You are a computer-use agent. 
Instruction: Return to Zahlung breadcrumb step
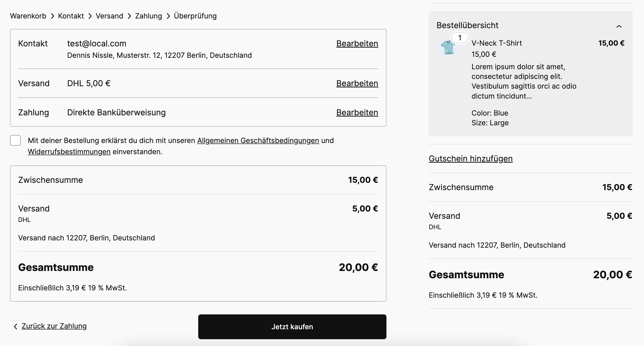click(x=148, y=16)
